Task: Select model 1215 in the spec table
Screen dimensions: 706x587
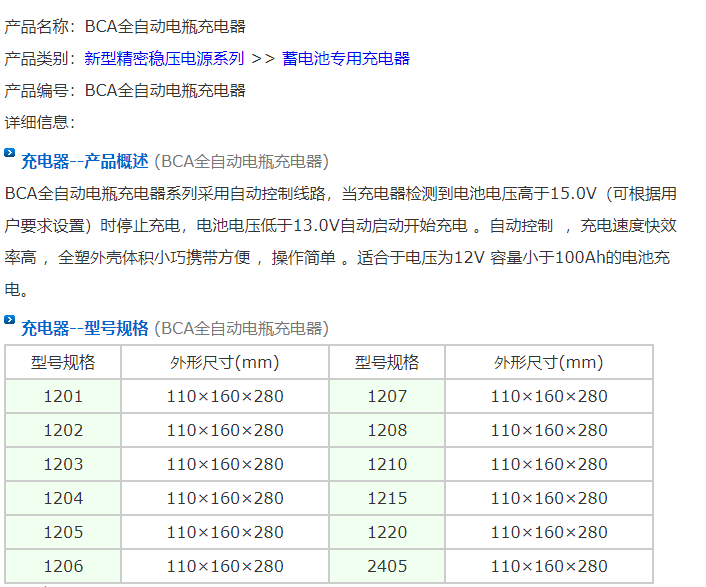Action: pyautogui.click(x=387, y=498)
